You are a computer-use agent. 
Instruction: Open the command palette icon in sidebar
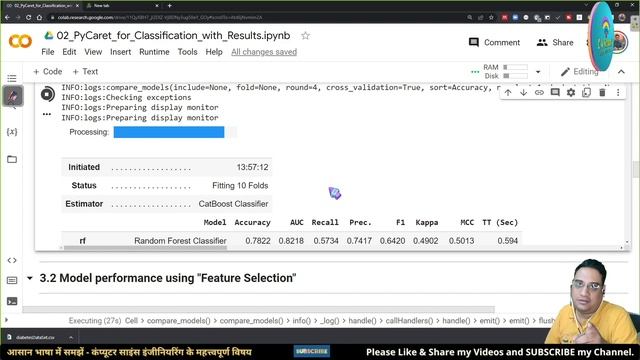tap(12, 280)
